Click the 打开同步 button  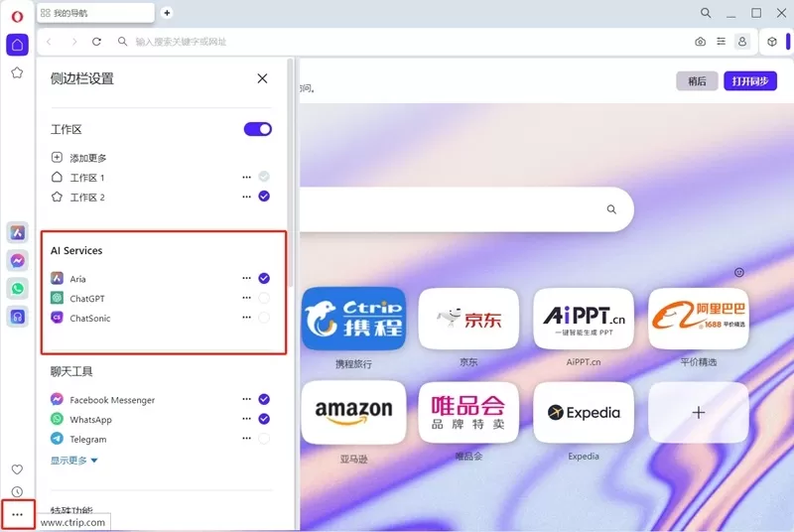point(750,81)
